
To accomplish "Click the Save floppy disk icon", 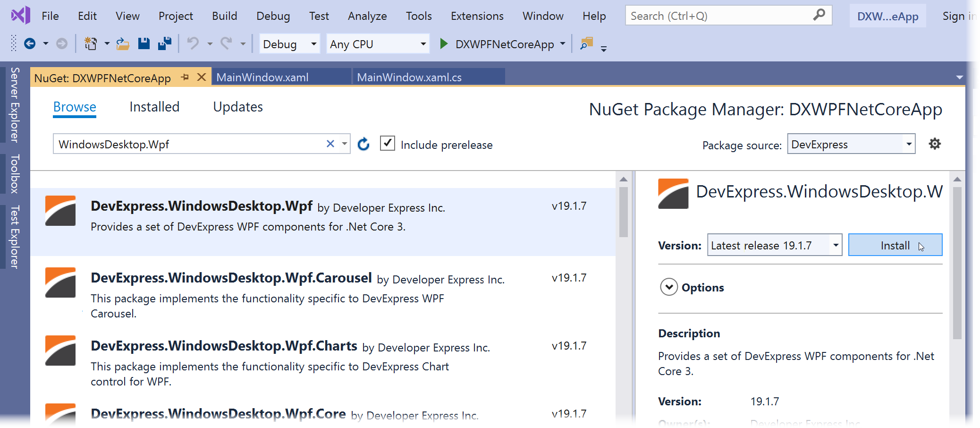I will (144, 44).
